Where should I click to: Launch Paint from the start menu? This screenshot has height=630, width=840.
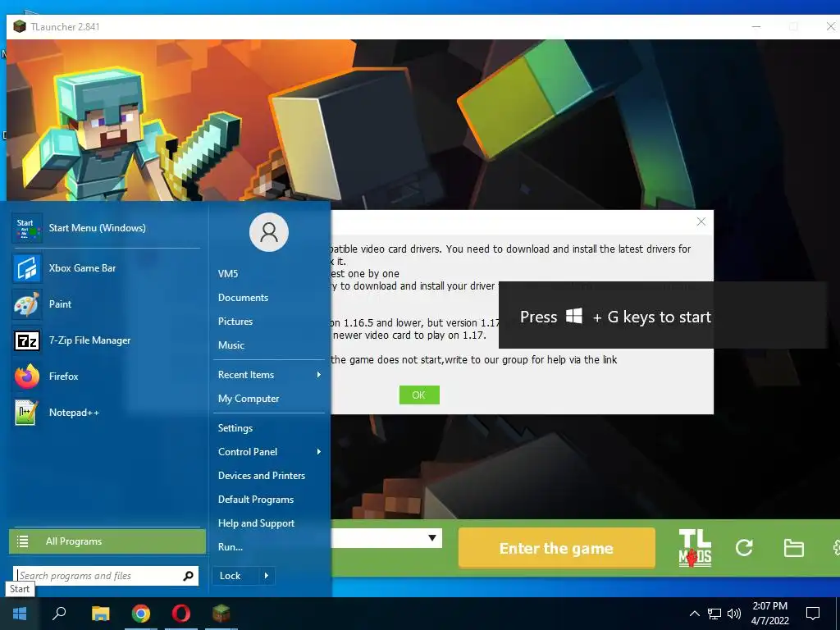pos(107,304)
